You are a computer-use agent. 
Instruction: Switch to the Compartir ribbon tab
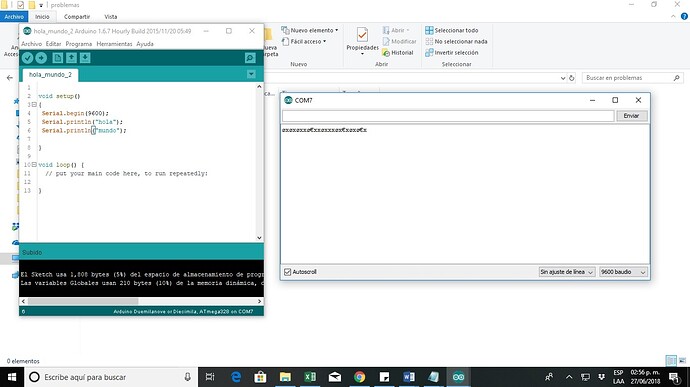pyautogui.click(x=77, y=17)
